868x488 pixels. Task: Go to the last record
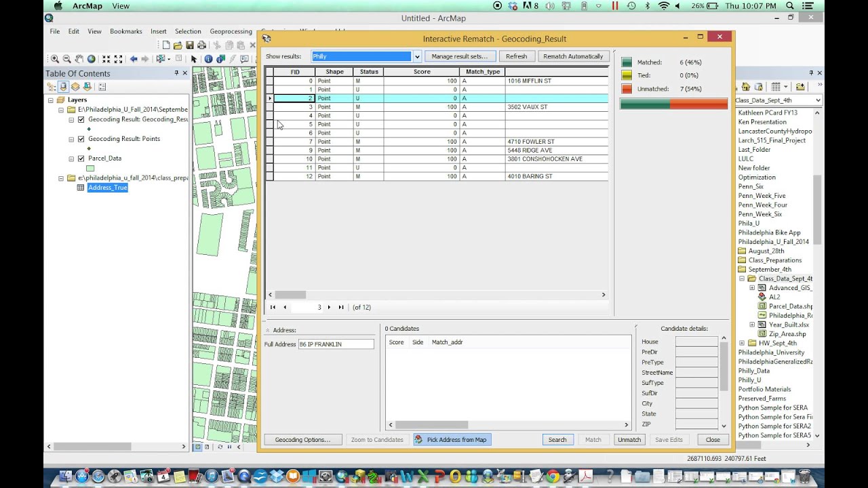point(341,307)
